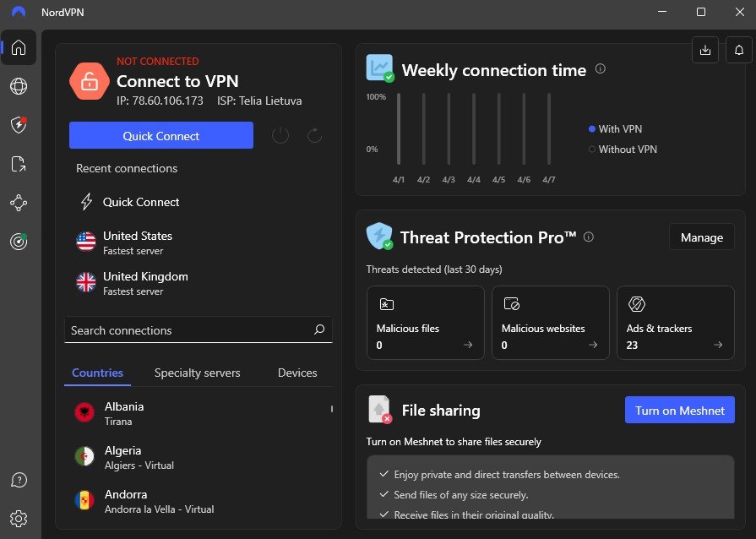756x539 pixels.
Task: Click the With VPN legend item
Action: point(615,128)
